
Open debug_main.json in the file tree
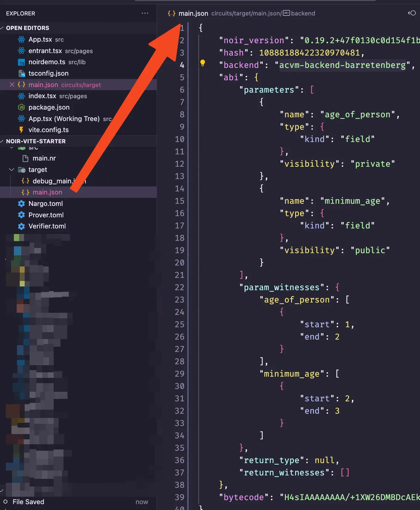(78, 181)
